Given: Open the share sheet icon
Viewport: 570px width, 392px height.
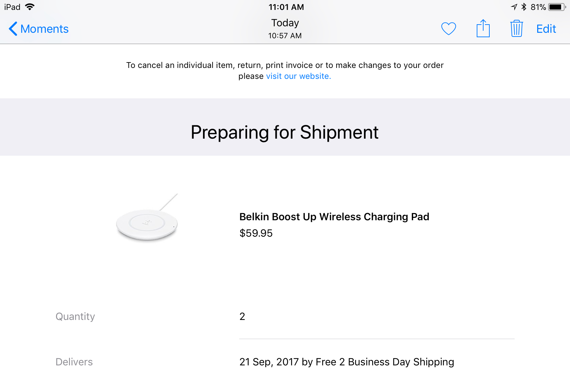Looking at the screenshot, I should tap(483, 28).
